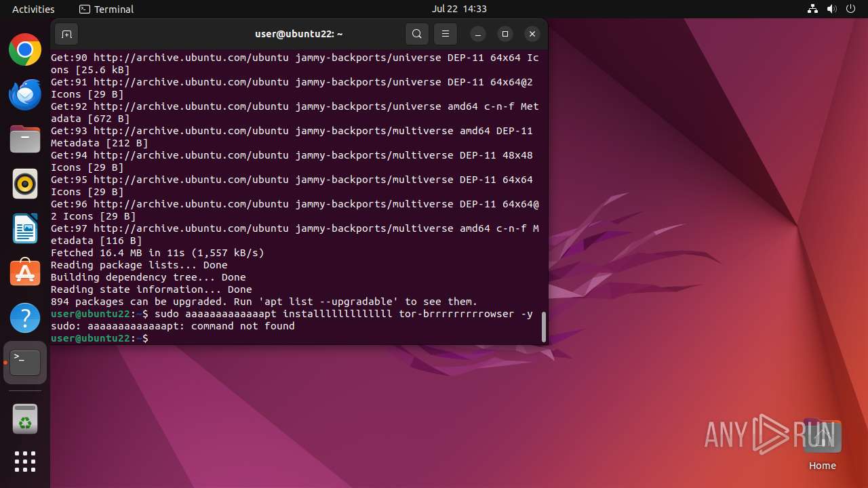
Task: Click the 'command not found' error line
Action: coord(173,326)
